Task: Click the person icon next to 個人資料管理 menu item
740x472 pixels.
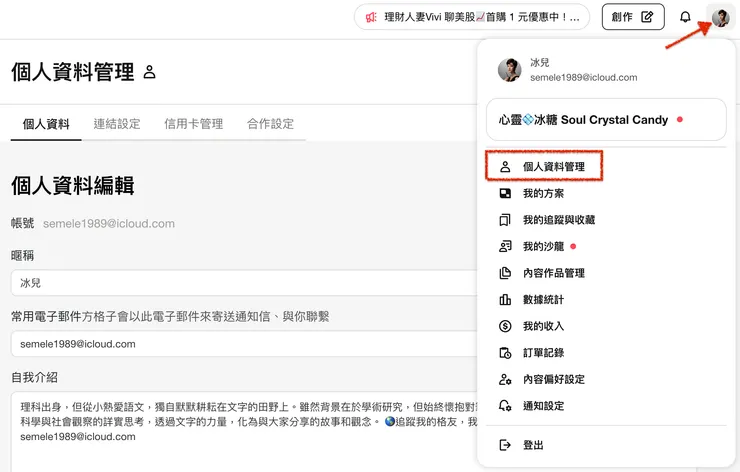Action: point(505,167)
